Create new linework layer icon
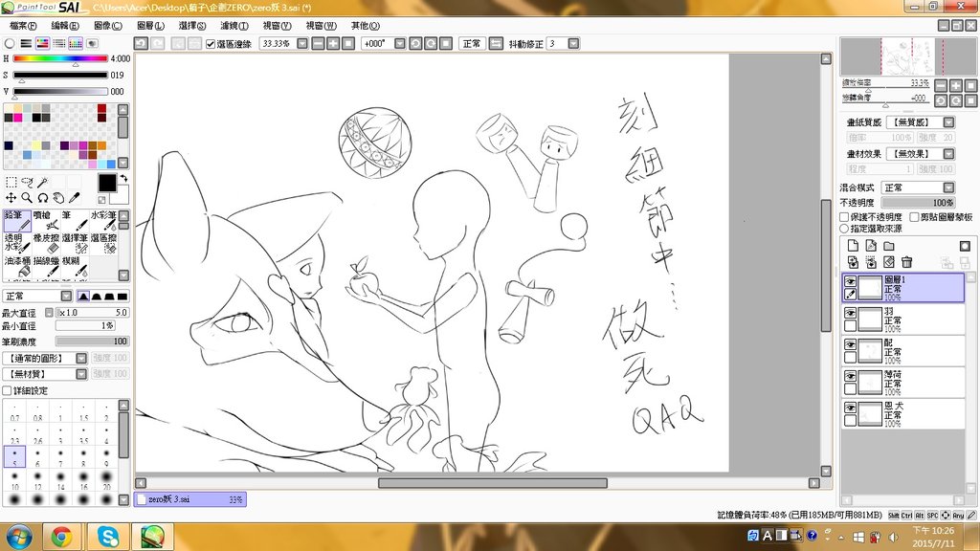Screen dimensions: 980x551 click(871, 246)
